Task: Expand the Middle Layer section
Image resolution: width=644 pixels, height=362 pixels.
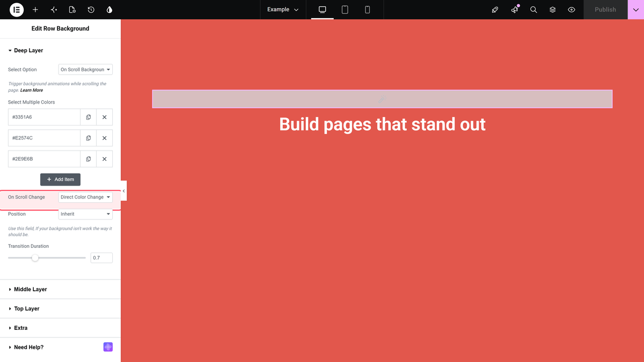Action: point(60,289)
